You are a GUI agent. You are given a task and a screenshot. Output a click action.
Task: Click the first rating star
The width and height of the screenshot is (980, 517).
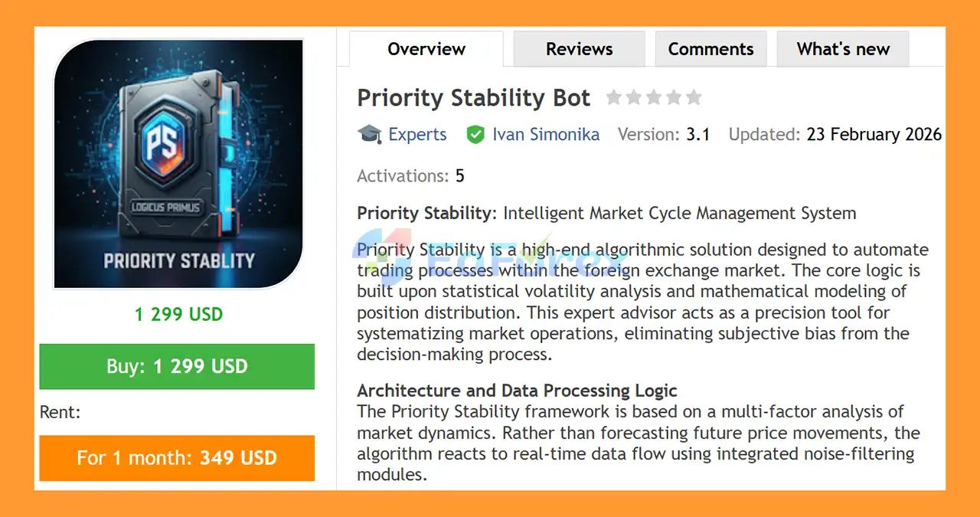click(x=614, y=97)
